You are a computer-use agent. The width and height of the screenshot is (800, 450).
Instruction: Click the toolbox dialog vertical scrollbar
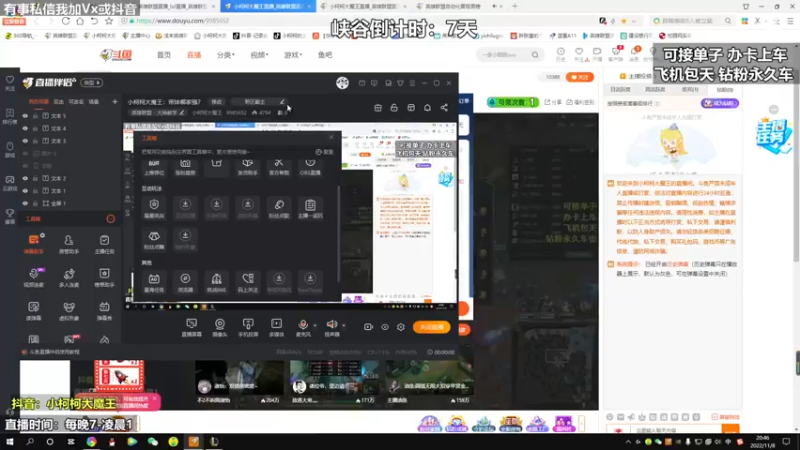click(338, 233)
